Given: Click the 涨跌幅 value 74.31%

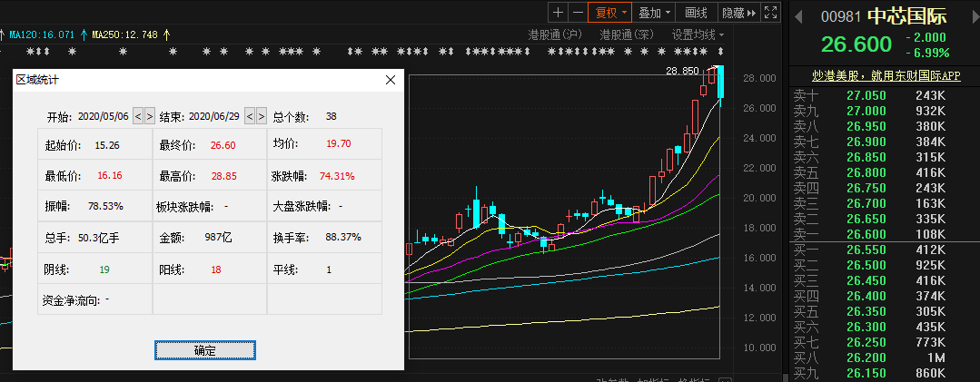Looking at the screenshot, I should [x=337, y=175].
